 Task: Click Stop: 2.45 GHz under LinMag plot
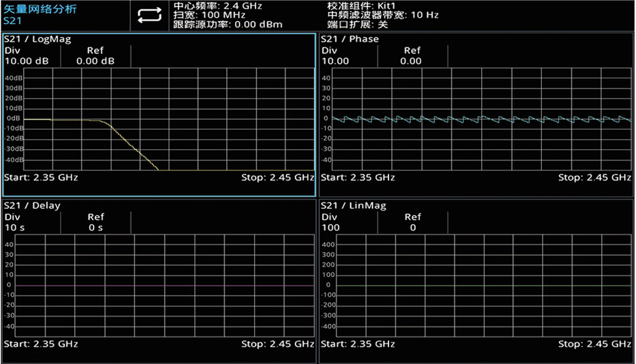click(x=595, y=344)
